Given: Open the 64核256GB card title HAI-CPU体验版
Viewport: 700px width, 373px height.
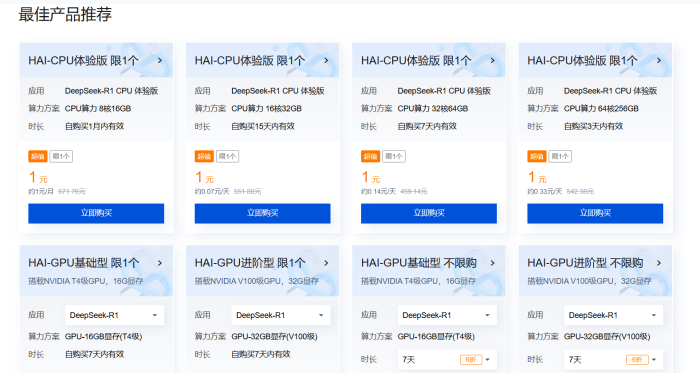Looking at the screenshot, I should 583,61.
